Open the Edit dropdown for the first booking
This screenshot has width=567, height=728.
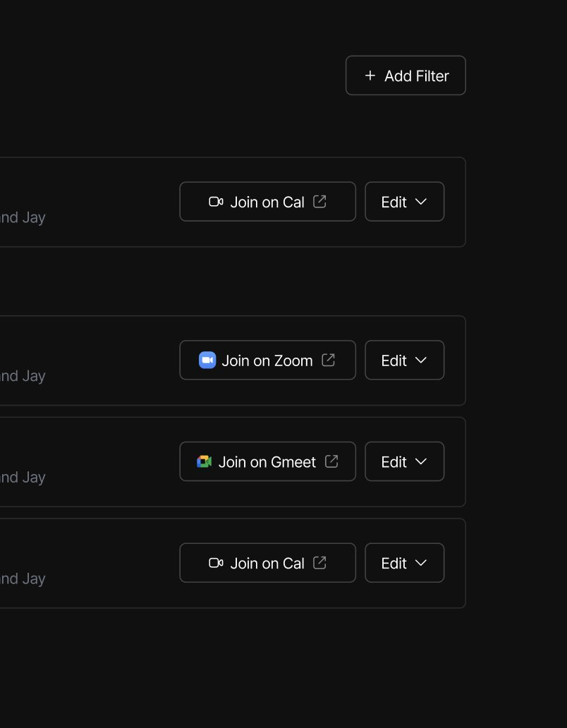[404, 201]
